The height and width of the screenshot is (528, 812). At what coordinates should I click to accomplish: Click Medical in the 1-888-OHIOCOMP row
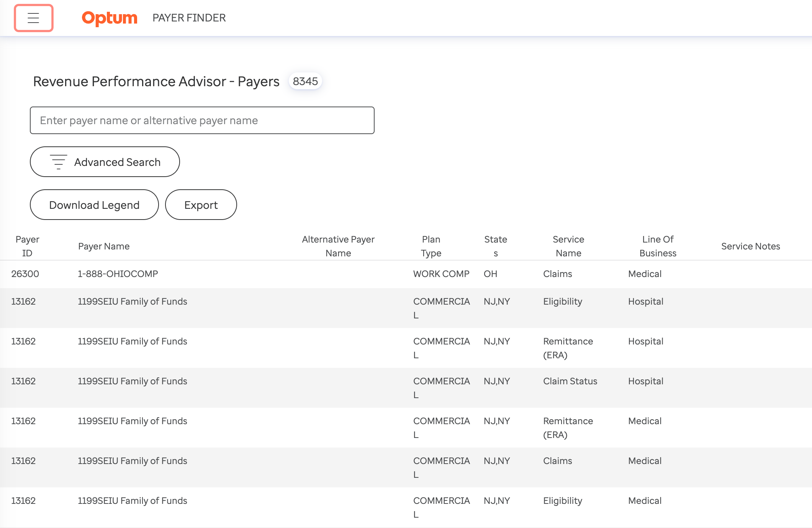point(645,274)
